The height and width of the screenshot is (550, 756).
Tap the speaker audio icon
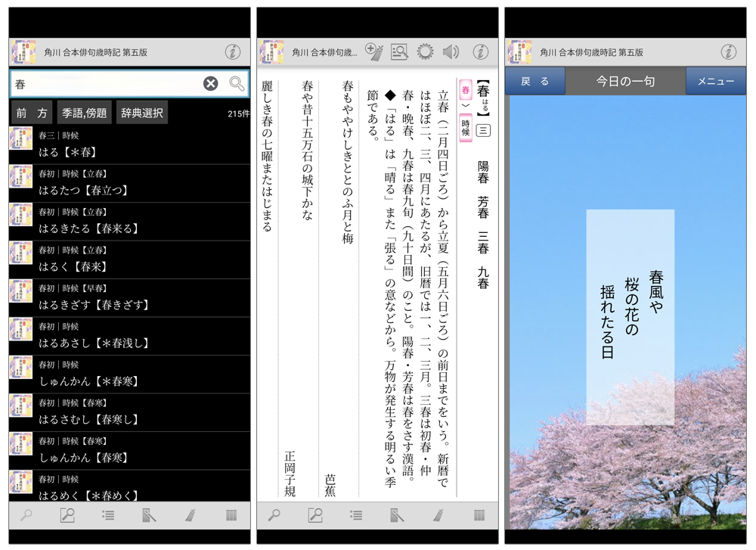click(451, 51)
